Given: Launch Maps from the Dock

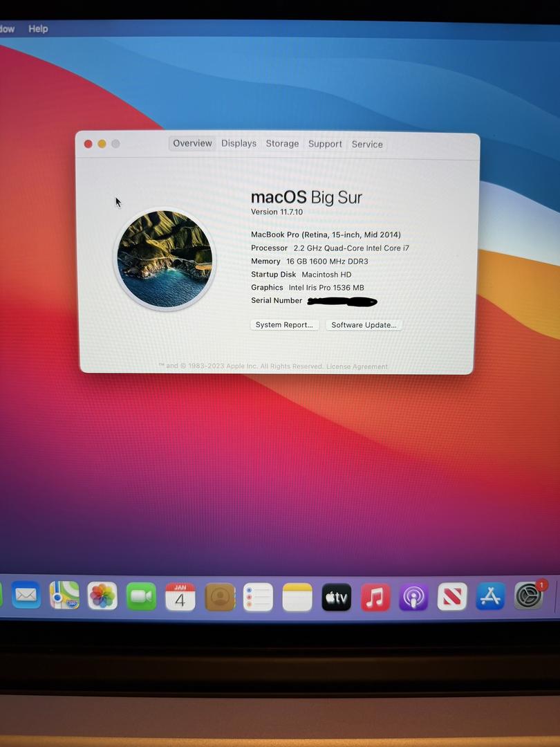Looking at the screenshot, I should [x=64, y=596].
